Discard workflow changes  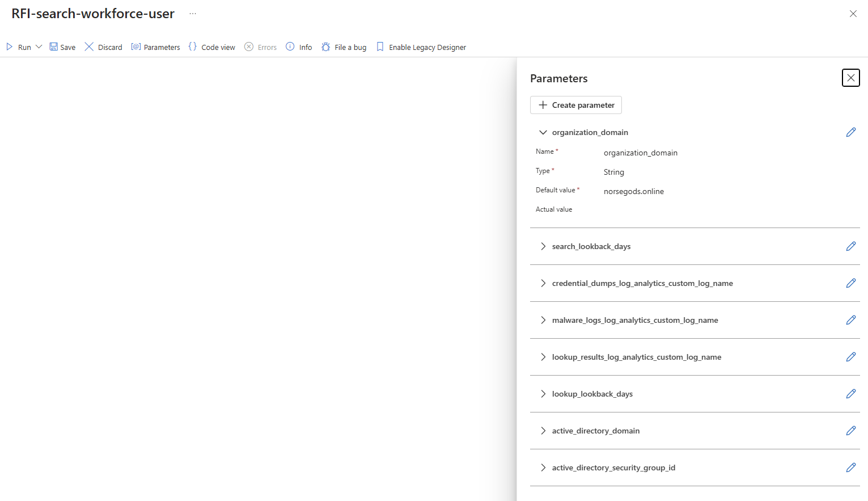click(x=103, y=47)
